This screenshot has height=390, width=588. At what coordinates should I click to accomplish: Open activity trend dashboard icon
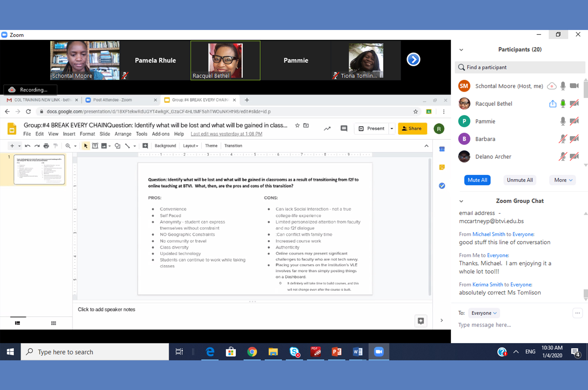[x=327, y=129]
